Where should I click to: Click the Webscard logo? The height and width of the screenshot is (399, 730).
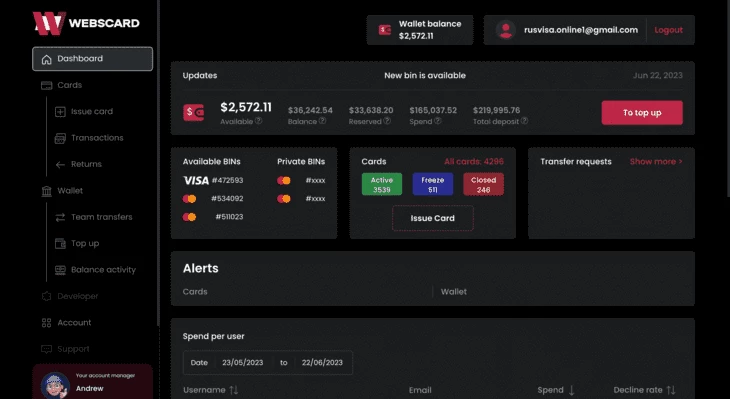click(x=86, y=23)
